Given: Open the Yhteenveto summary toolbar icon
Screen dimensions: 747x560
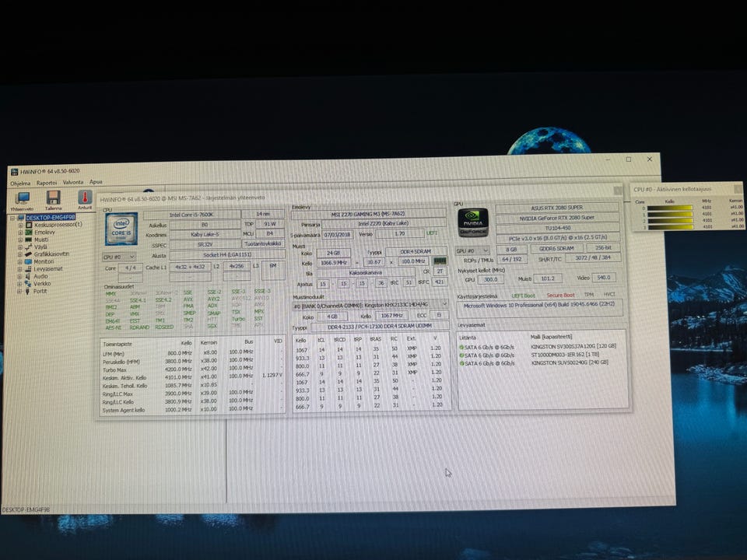Looking at the screenshot, I should point(23,198).
